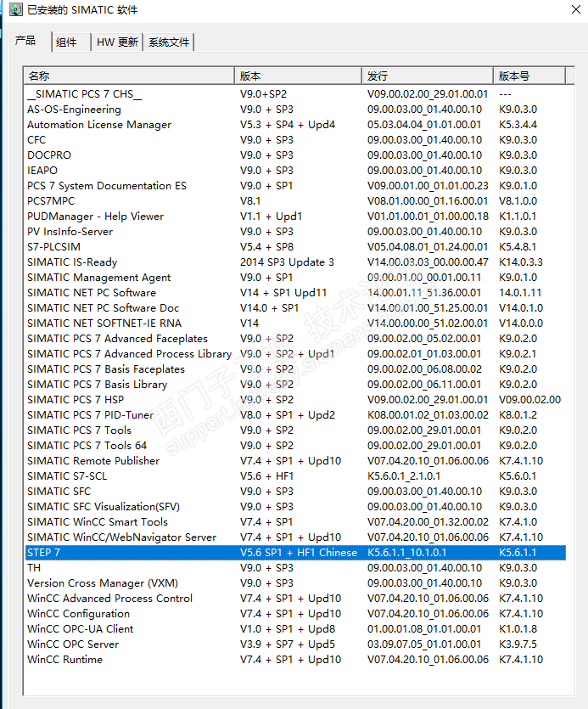Image resolution: width=588 pixels, height=709 pixels.
Task: Click version text 2014 SP3 Update 3
Action: pyautogui.click(x=287, y=262)
